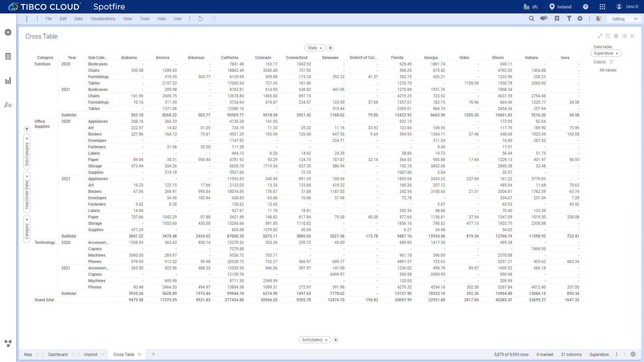
Task: Open the bookmarks panel
Action: pos(557,18)
